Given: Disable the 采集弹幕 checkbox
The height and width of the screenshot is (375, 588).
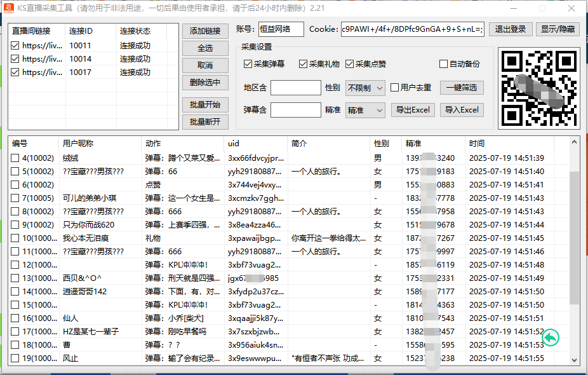Looking at the screenshot, I should point(246,64).
